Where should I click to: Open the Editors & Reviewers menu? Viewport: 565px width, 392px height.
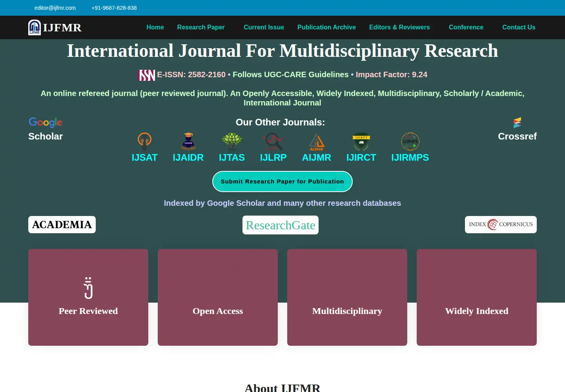(x=399, y=27)
